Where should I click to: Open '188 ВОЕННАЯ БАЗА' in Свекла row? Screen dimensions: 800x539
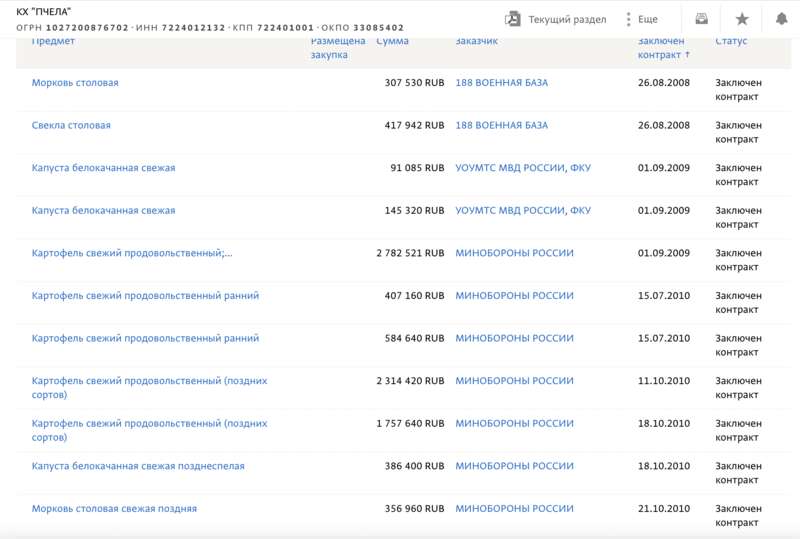502,125
